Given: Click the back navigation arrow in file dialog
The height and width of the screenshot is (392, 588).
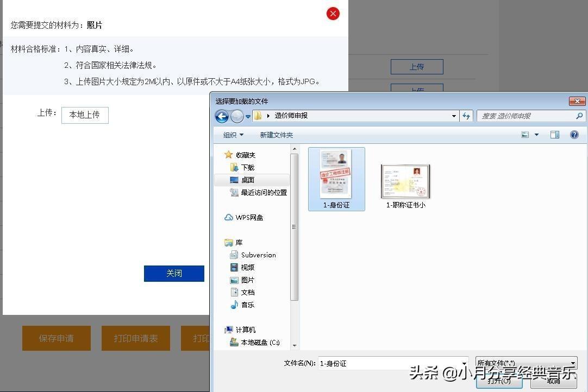Looking at the screenshot, I should tap(222, 116).
